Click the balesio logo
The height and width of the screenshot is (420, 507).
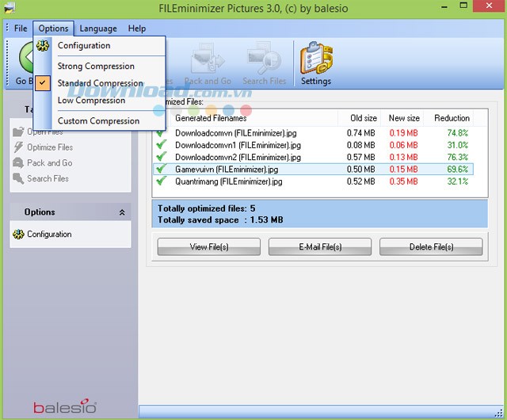pyautogui.click(x=65, y=406)
